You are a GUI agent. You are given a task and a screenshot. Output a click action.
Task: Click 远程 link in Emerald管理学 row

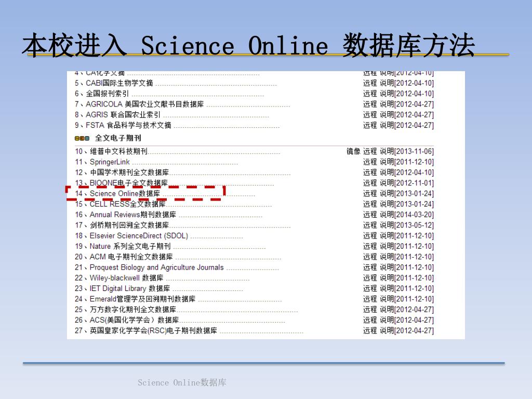370,299
